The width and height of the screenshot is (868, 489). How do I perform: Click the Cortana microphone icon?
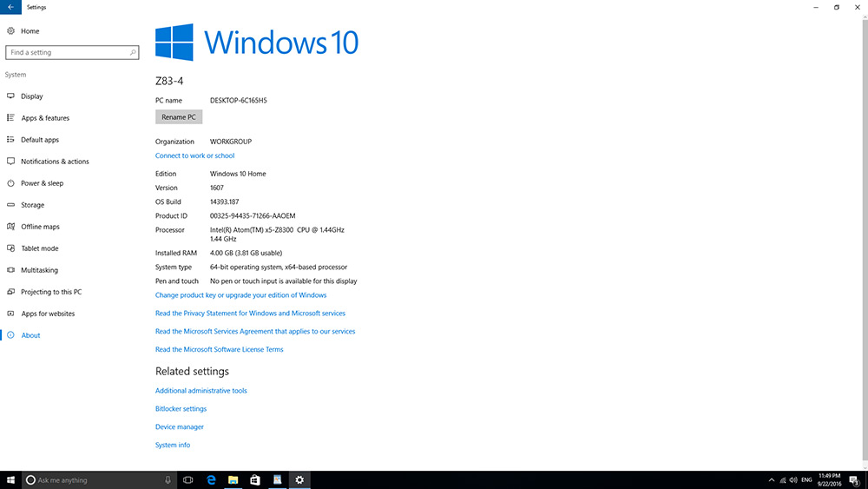tap(168, 479)
